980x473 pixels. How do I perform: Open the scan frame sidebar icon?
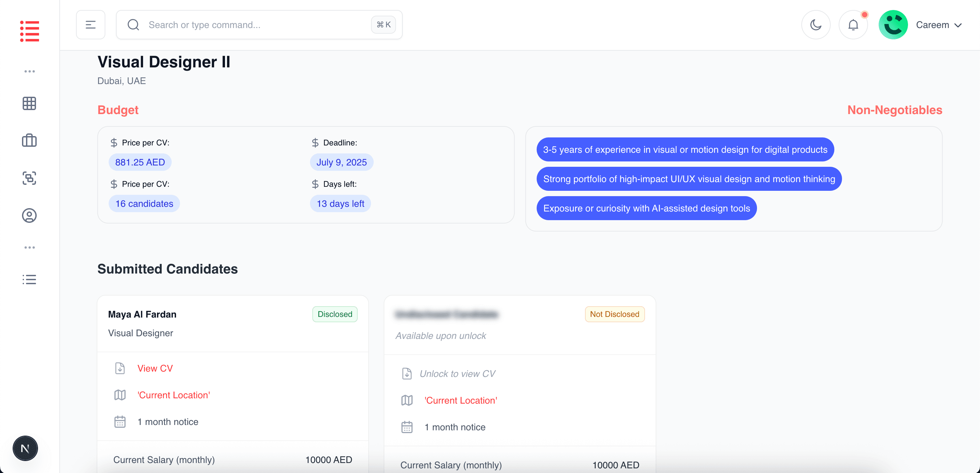[29, 178]
